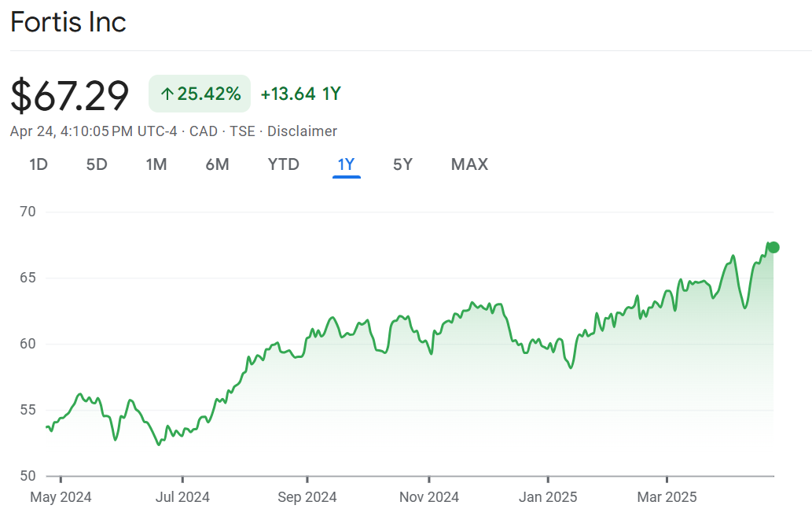Click the green up-arrow icon in the percentage badge
The height and width of the screenshot is (520, 812).
tap(167, 94)
